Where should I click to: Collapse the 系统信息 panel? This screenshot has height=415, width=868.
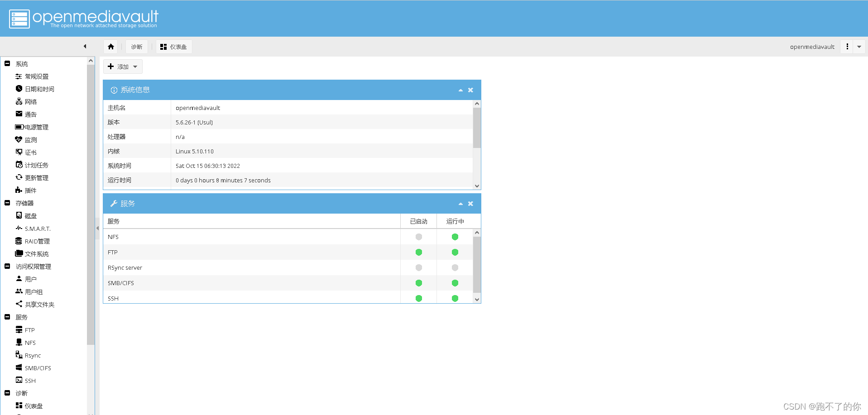(460, 90)
